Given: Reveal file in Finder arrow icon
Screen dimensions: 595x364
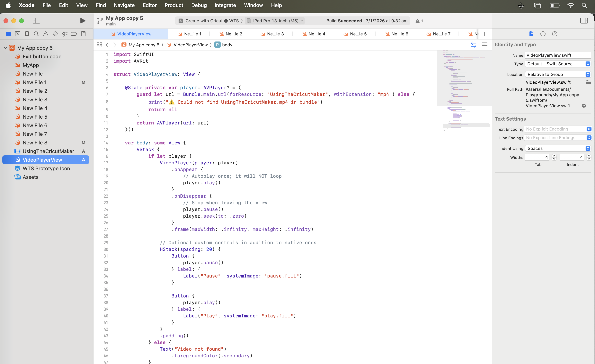Looking at the screenshot, I should pyautogui.click(x=584, y=106).
